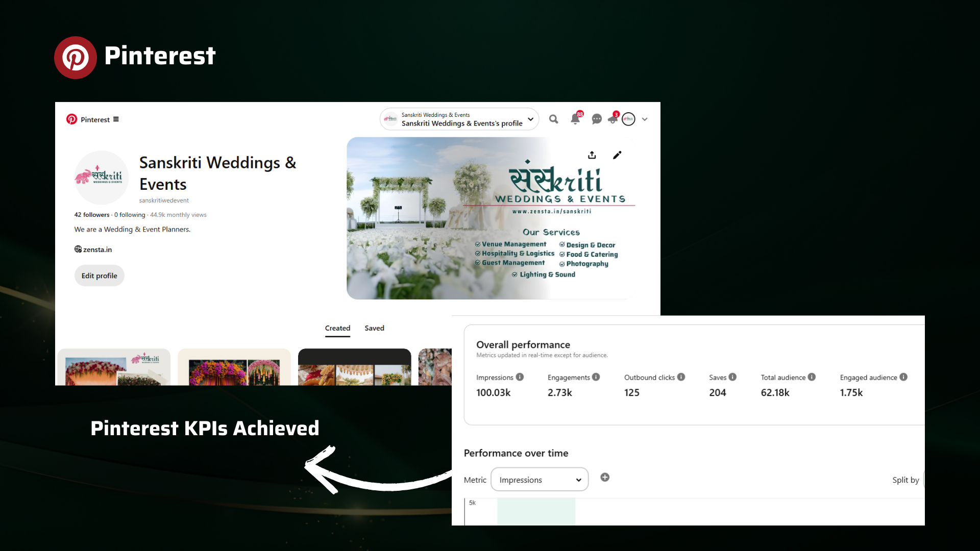Switch to the Created tab
This screenshot has height=551, width=980.
(x=337, y=328)
